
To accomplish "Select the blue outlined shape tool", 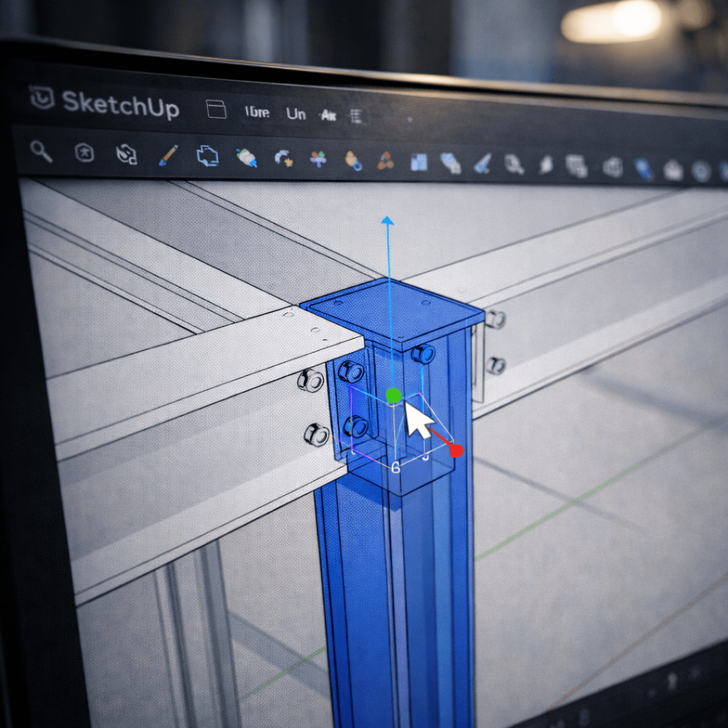I will pyautogui.click(x=207, y=156).
